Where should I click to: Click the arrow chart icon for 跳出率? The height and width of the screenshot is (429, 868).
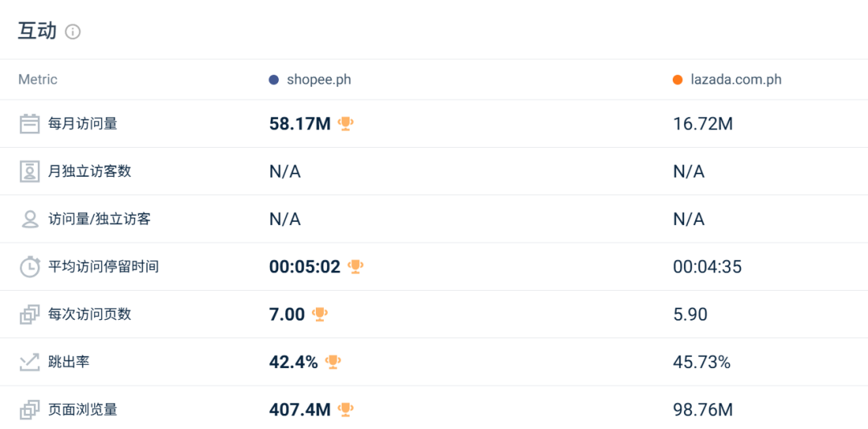tap(30, 362)
